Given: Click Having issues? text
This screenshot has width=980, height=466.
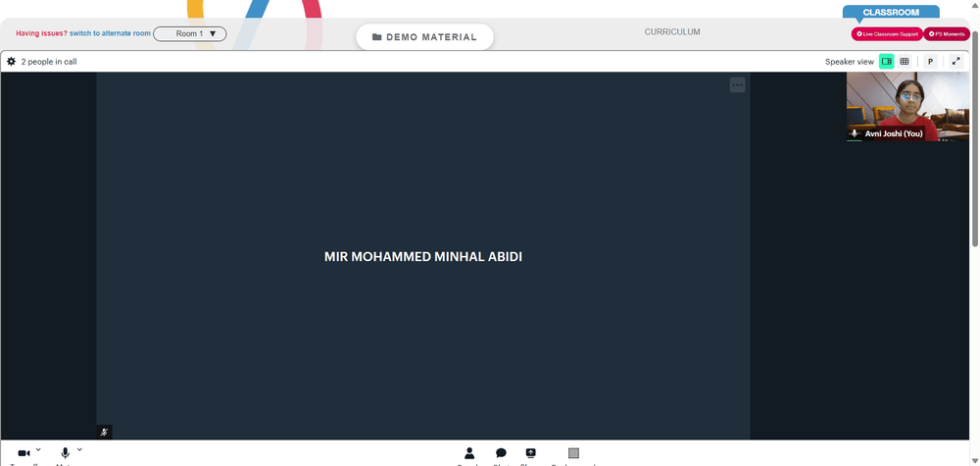Looking at the screenshot, I should coord(42,33).
